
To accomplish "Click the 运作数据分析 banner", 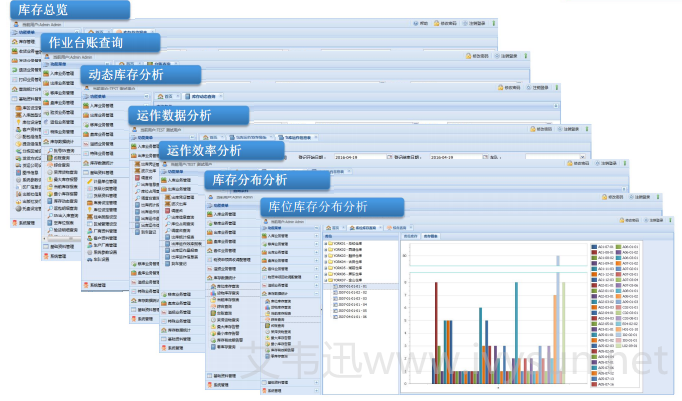I will [174, 116].
